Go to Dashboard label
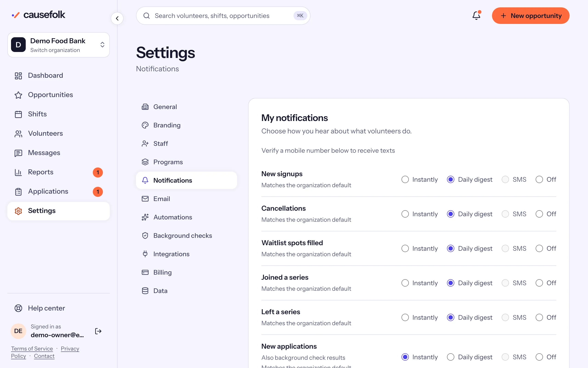Screen dimensions: 588x368 coord(45,75)
